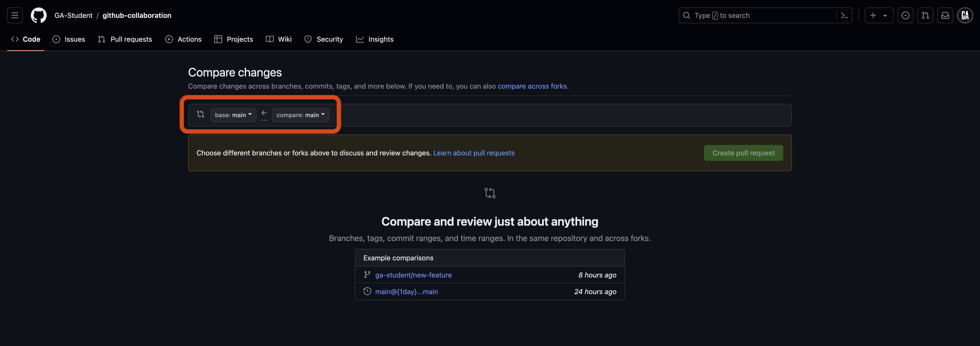Viewport: 980px width, 346px height.
Task: Click the clock icon beside main@{1day}...main
Action: 367,291
